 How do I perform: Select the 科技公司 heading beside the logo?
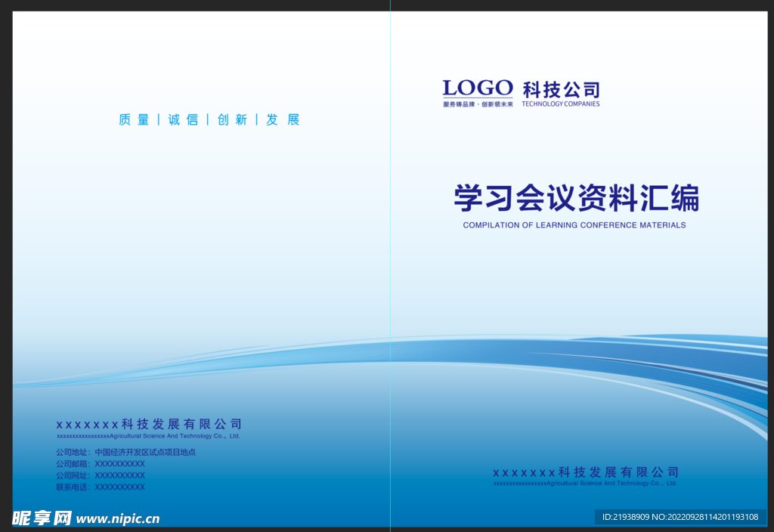562,90
